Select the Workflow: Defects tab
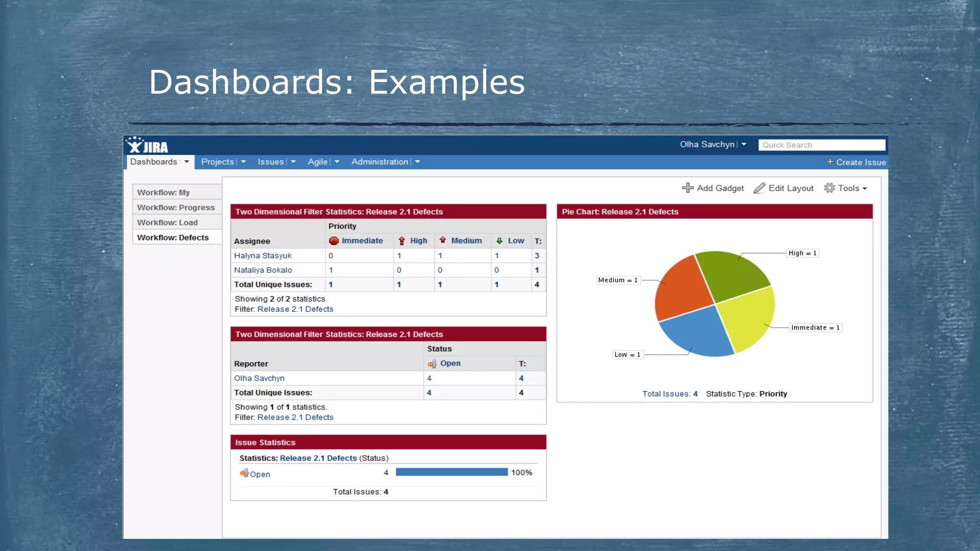This screenshot has height=551, width=980. [x=177, y=237]
